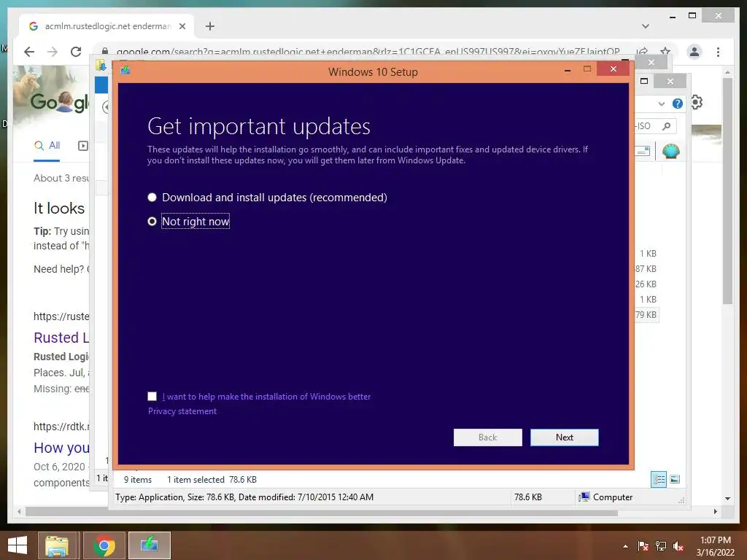This screenshot has width=747, height=560.
Task: Switch Explorer to details view
Action: 659,479
